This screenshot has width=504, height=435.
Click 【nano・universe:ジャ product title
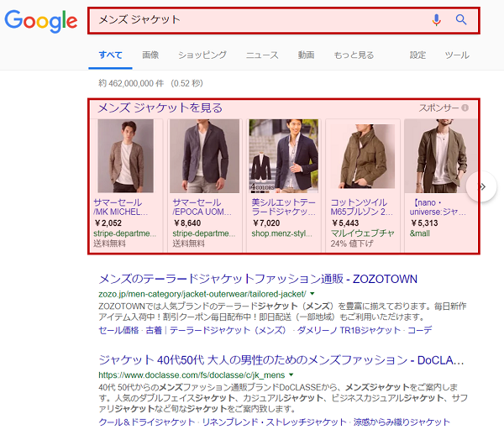point(438,207)
